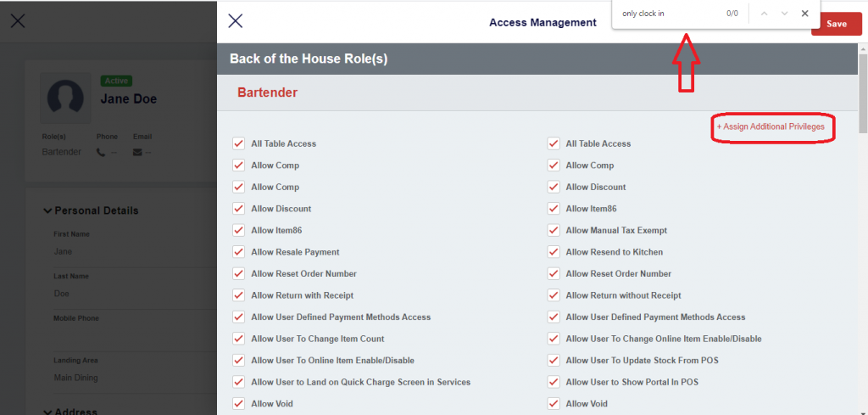Toggle right-column Allow User Defined Payment Methods Access
This screenshot has height=415, width=868.
(553, 317)
